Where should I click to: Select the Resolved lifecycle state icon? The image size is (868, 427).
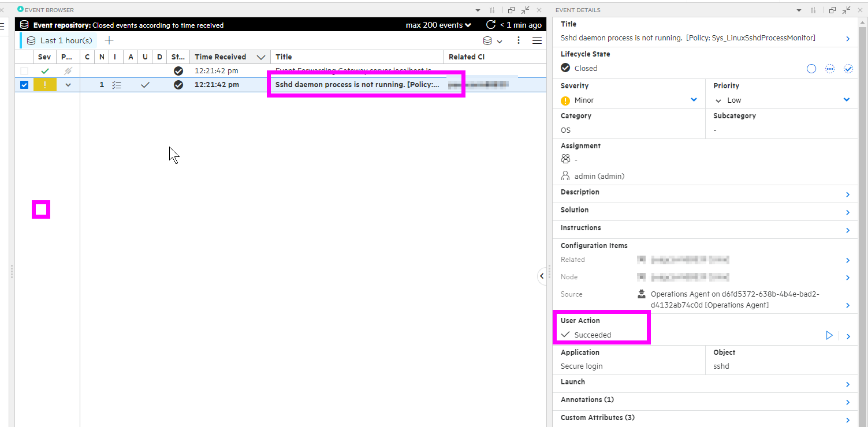click(848, 68)
